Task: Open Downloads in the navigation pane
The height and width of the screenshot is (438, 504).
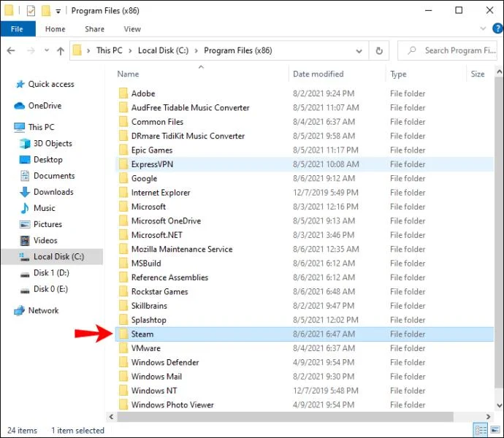Action: pos(53,192)
